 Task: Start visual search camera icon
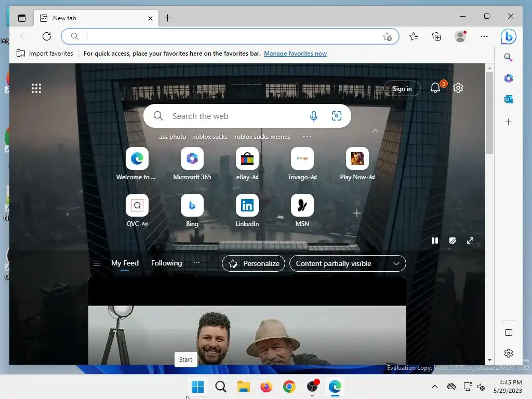click(x=336, y=116)
